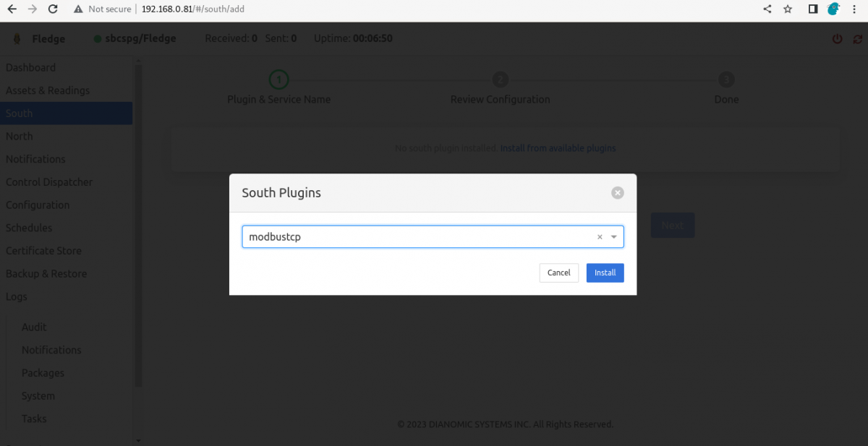This screenshot has height=446, width=868.
Task: Bookmark this page with the star icon
Action: click(x=788, y=9)
